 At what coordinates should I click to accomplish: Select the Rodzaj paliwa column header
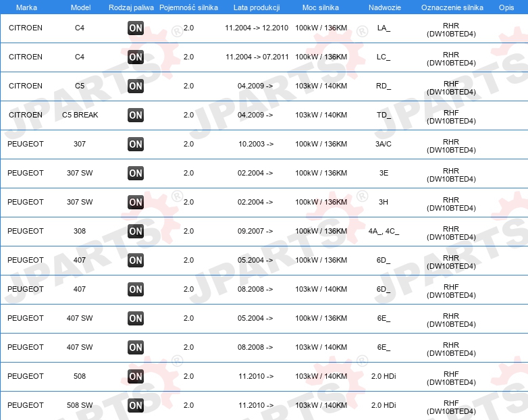click(131, 7)
